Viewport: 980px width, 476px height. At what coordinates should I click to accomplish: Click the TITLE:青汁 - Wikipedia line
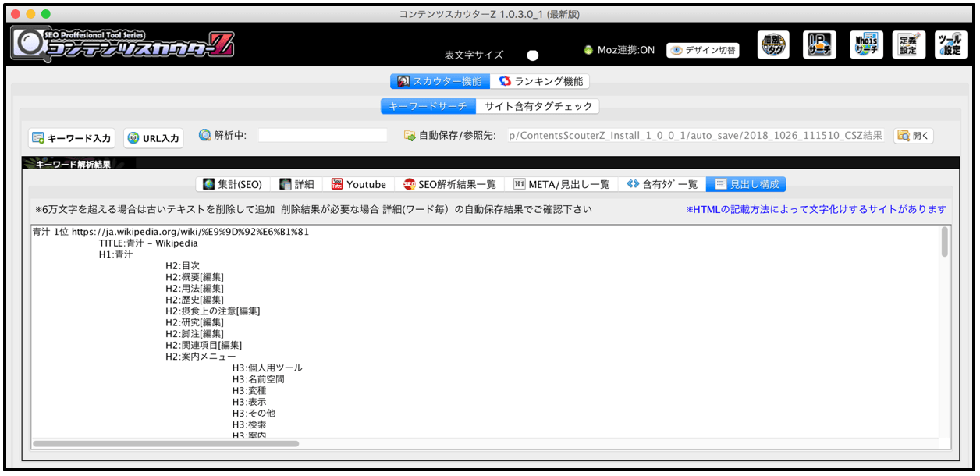[148, 243]
